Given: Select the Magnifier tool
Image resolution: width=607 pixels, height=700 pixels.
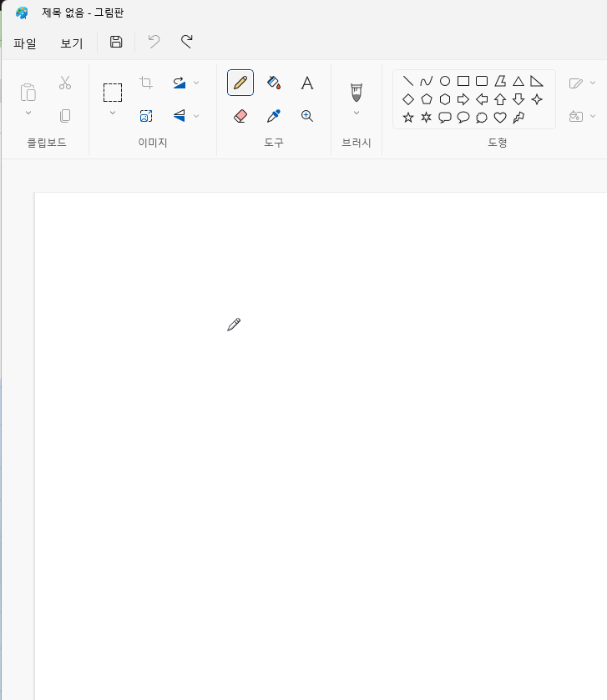Looking at the screenshot, I should pos(307,116).
